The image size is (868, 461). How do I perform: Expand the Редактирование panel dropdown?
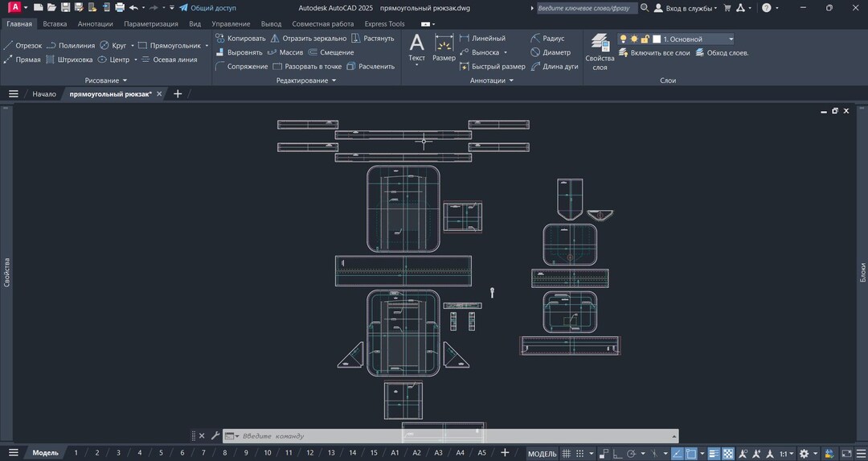point(306,80)
